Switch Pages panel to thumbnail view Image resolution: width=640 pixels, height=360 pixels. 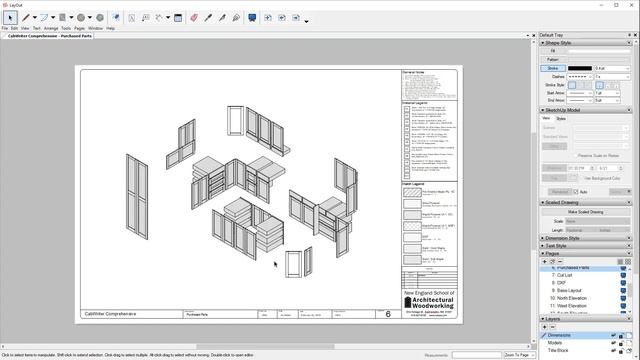tap(628, 262)
